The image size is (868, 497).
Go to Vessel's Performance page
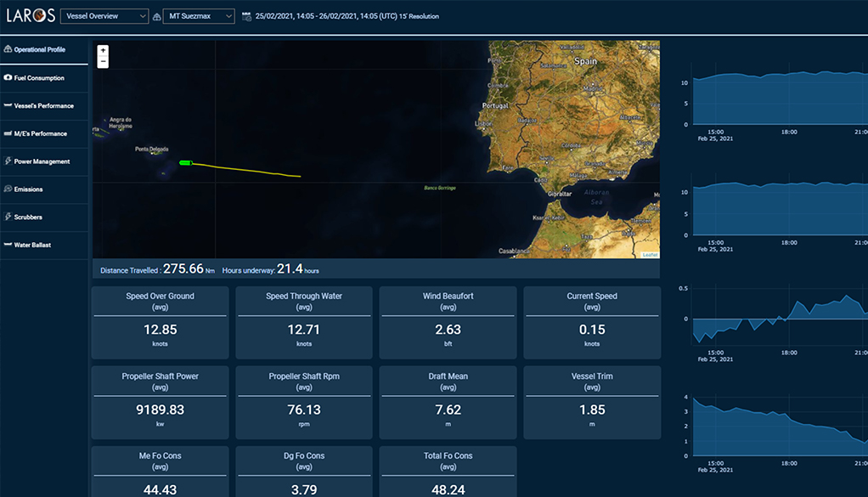click(43, 106)
